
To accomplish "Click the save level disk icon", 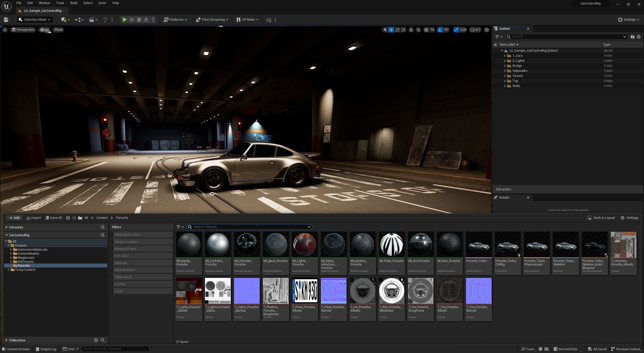I will (6, 20).
